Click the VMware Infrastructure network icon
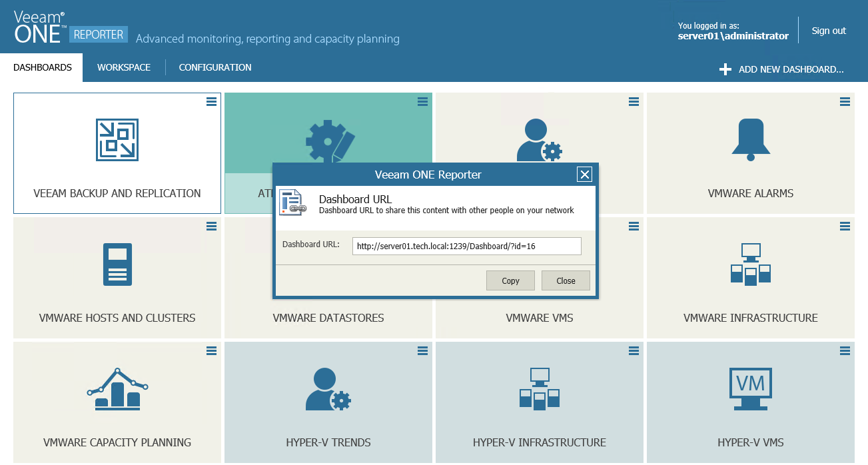868x465 pixels. [751, 264]
